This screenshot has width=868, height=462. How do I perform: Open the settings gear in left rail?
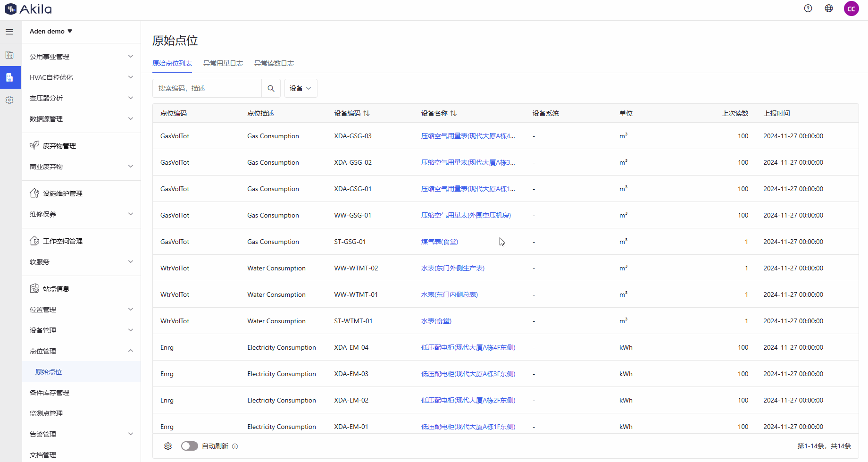click(9, 100)
